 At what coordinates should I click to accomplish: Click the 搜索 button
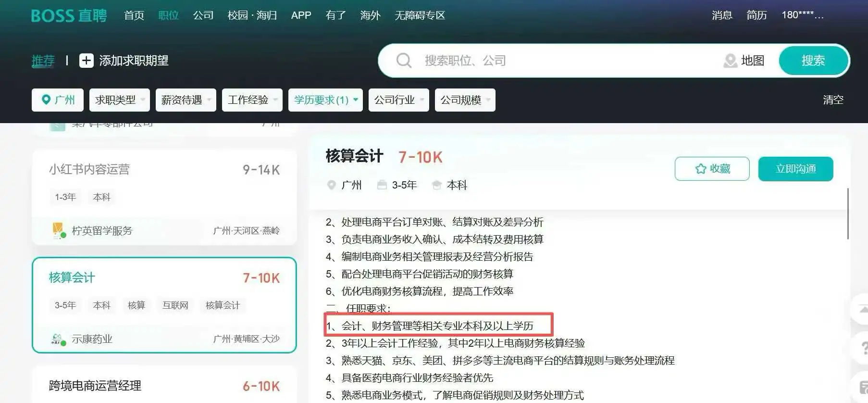pyautogui.click(x=813, y=61)
